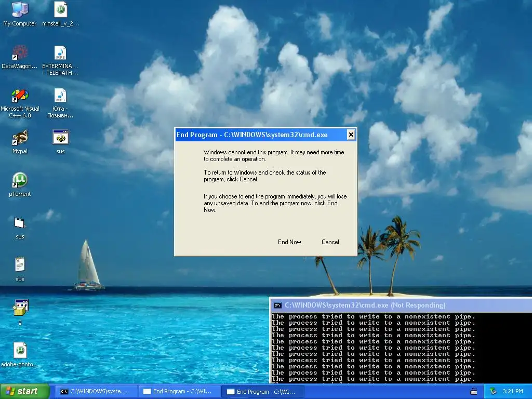Click the cmd.exe window system icon
Image resolution: width=532 pixels, height=399 pixels.
[277, 305]
